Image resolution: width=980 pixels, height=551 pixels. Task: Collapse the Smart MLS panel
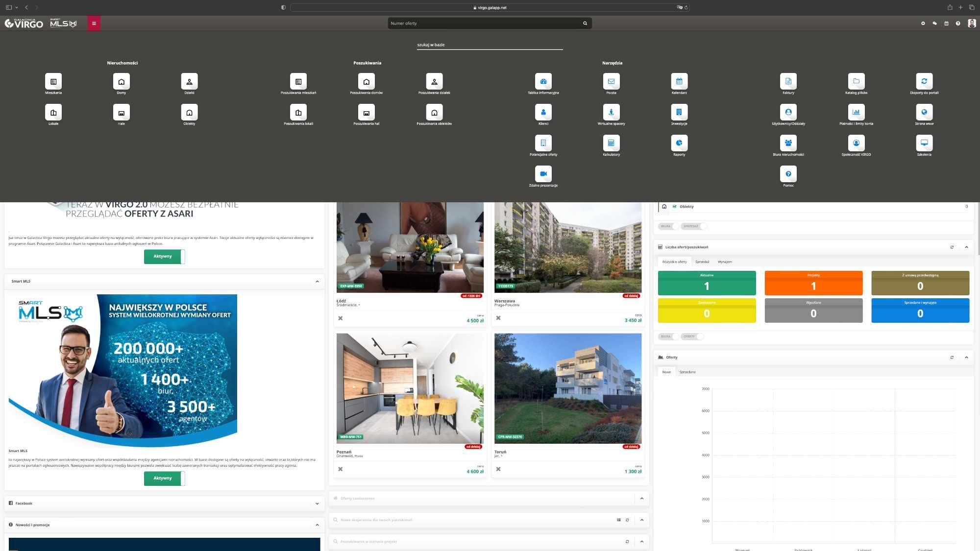pos(317,282)
